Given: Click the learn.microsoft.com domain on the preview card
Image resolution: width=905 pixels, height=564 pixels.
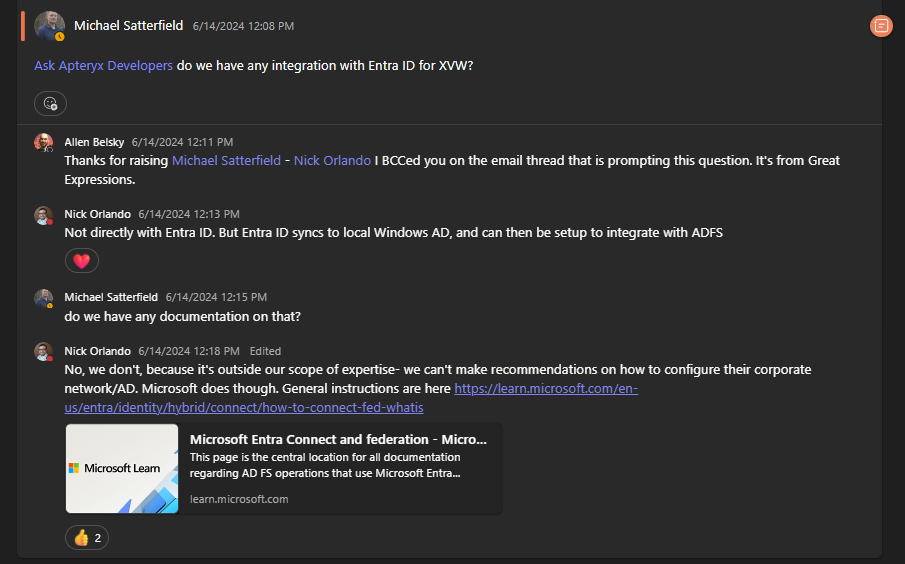Looking at the screenshot, I should 239,499.
